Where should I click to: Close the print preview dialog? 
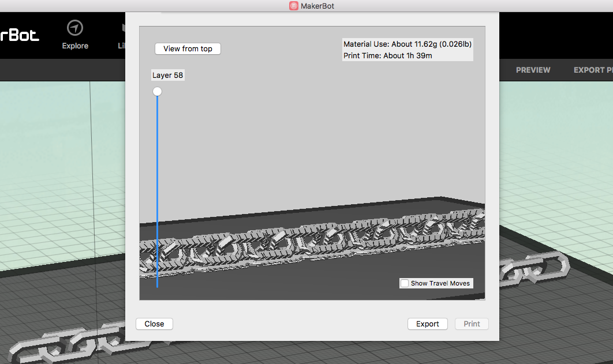point(155,324)
